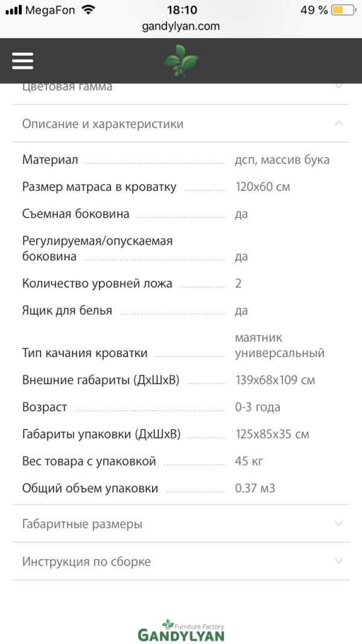Click the Gandylyan Furniture Factory footer logo
Viewport: 362px width, 644px height.
click(181, 630)
